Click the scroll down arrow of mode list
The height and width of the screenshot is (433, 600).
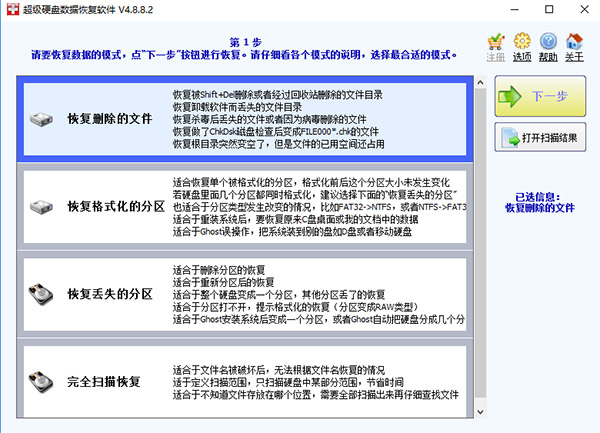(x=481, y=412)
